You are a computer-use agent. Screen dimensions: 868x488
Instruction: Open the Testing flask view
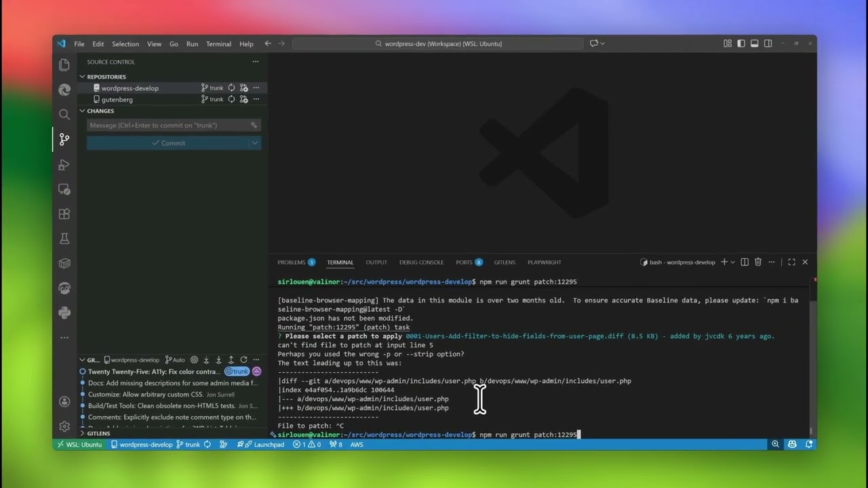point(64,239)
